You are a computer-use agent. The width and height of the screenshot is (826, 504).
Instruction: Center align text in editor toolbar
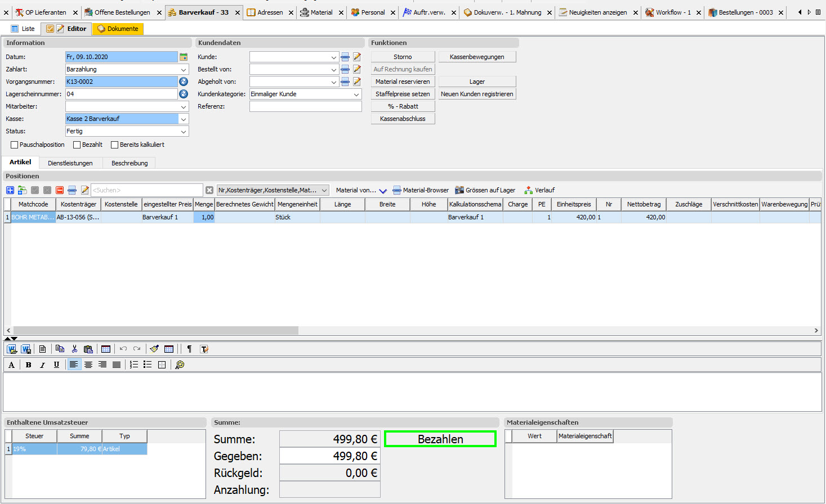(x=88, y=365)
